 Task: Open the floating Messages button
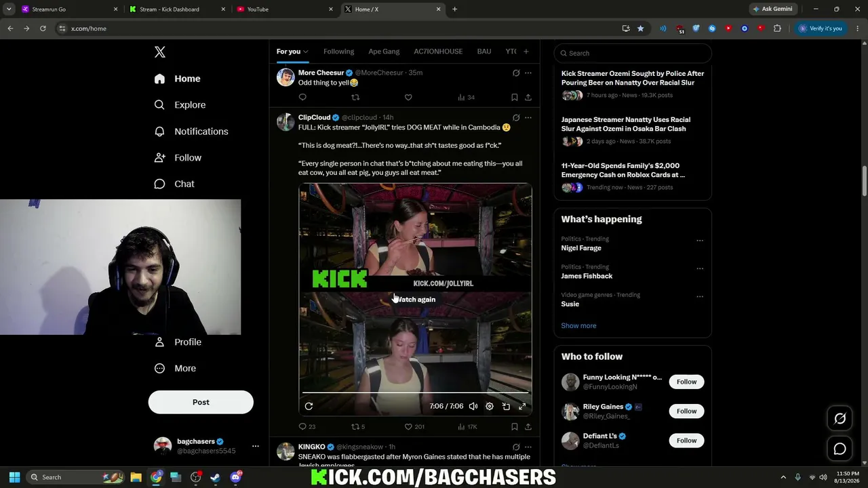tap(840, 449)
